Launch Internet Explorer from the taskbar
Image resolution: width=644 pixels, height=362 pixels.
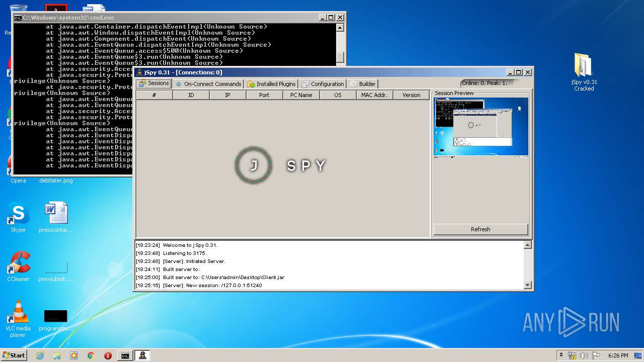tap(40, 355)
